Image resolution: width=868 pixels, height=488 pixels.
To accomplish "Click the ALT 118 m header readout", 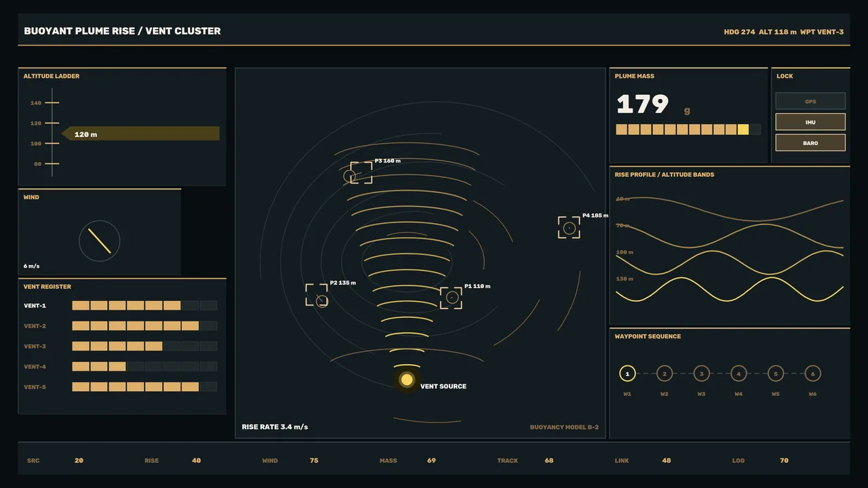I will (778, 32).
